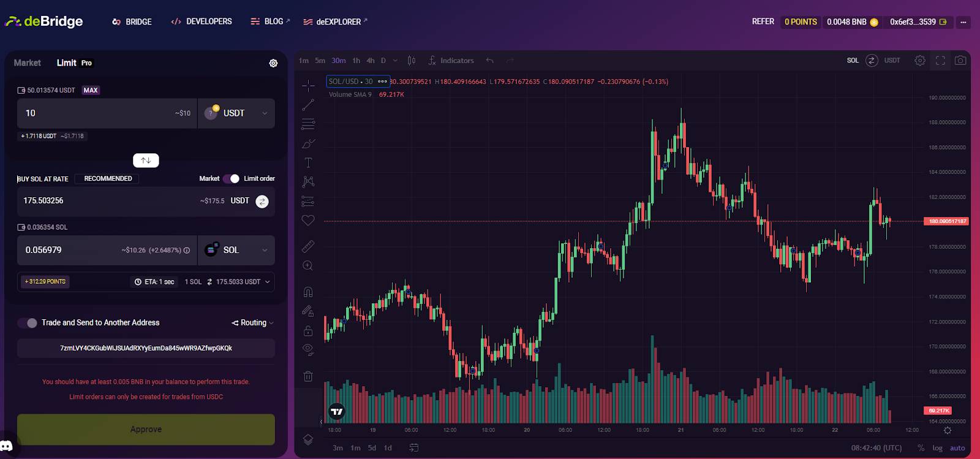Select zoom in tool
Image resolution: width=980 pixels, height=459 pixels.
pos(308,265)
